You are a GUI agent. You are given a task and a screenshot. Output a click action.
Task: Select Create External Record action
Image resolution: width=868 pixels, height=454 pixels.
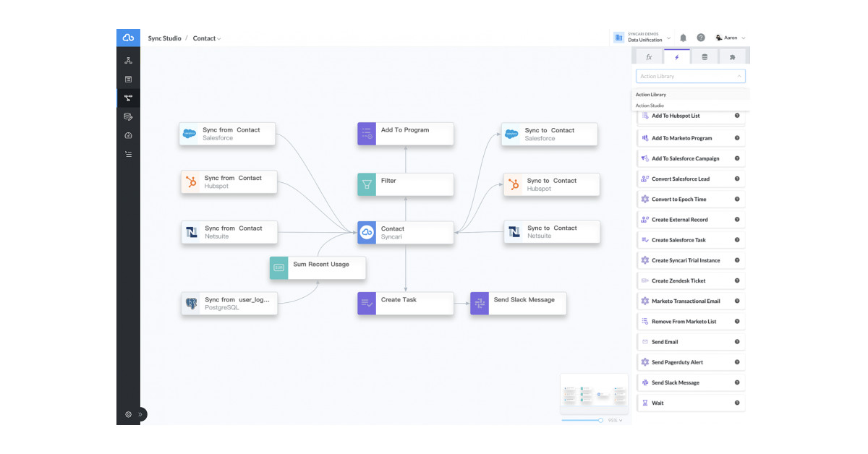click(x=691, y=220)
